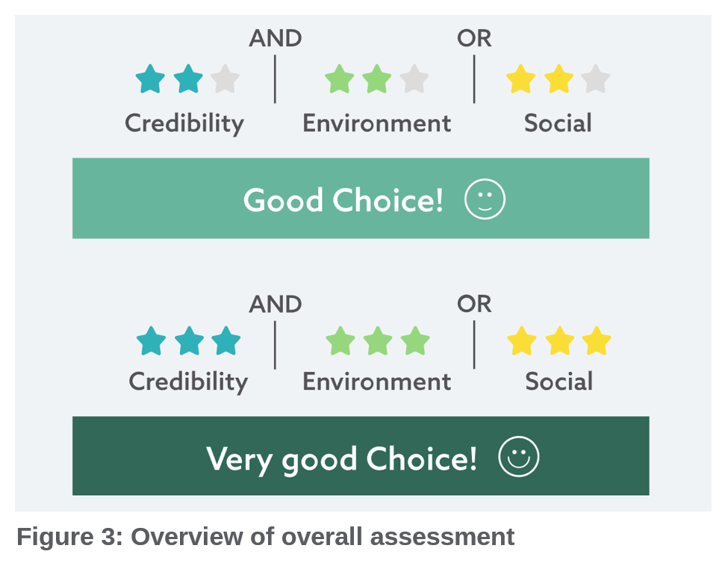Click the smiley face beside Very good Choice!
Viewport: 728px width, 566px height.
pos(518,457)
